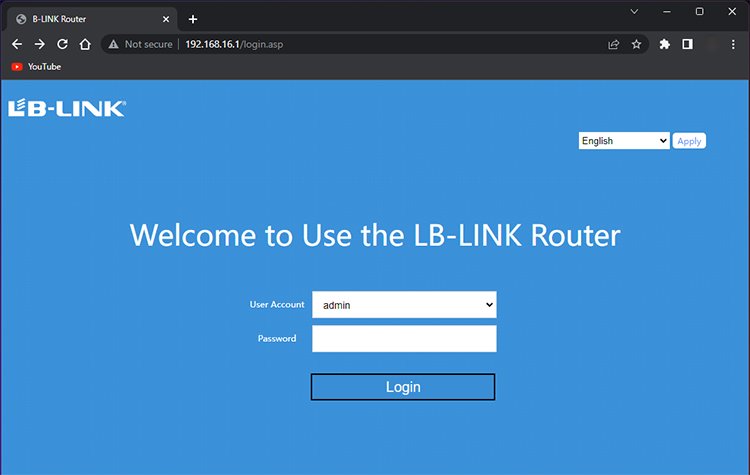Open the YouTube bookmark
This screenshot has height=475, width=750.
36,66
